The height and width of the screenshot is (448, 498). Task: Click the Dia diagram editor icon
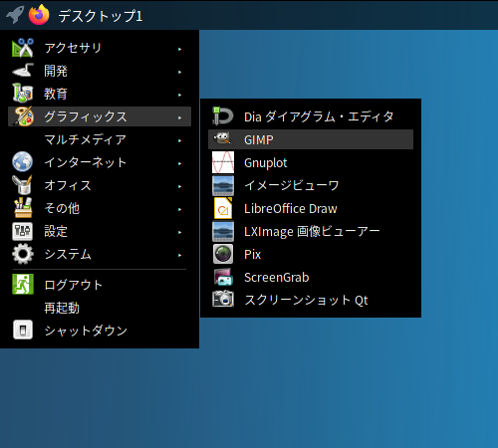click(223, 116)
